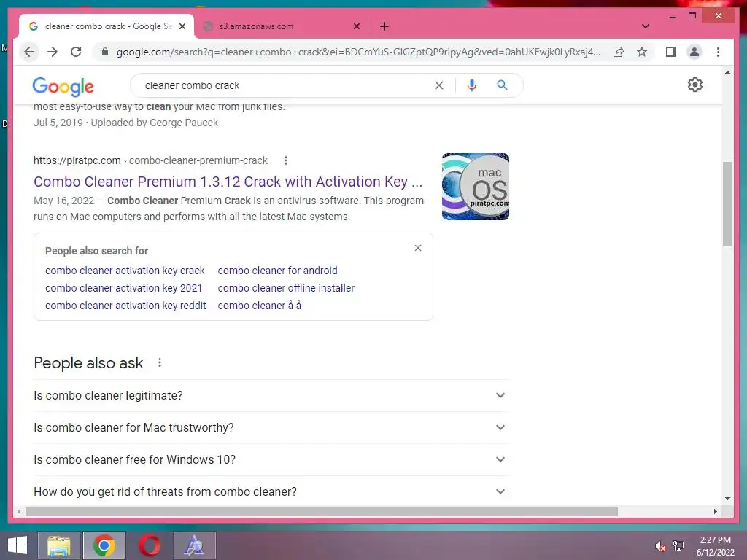The width and height of the screenshot is (747, 560).
Task: Reload the current page
Action: click(x=76, y=52)
